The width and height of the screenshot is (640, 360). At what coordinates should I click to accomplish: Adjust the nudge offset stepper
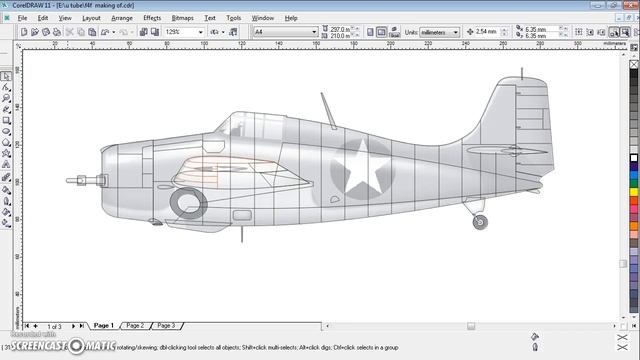pyautogui.click(x=504, y=32)
